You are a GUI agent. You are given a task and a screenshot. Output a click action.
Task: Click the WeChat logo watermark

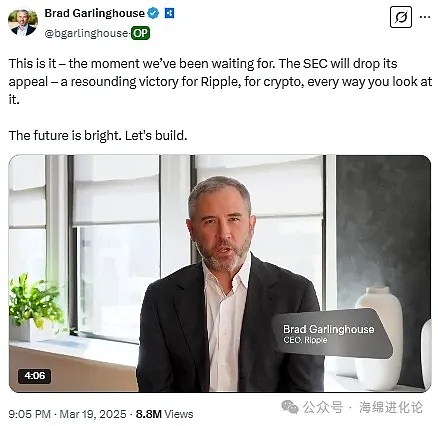pos(290,407)
